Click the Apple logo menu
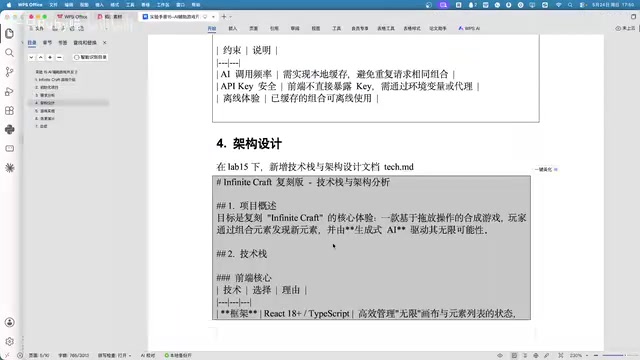The height and width of the screenshot is (360, 640). tap(9, 5)
